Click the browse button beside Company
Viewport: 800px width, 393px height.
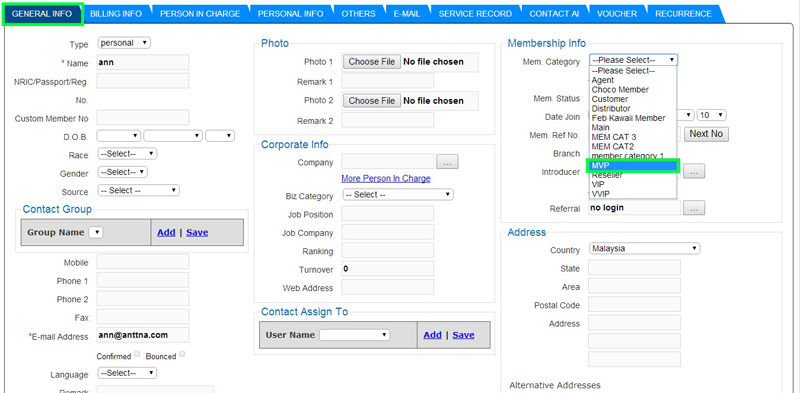coord(447,162)
